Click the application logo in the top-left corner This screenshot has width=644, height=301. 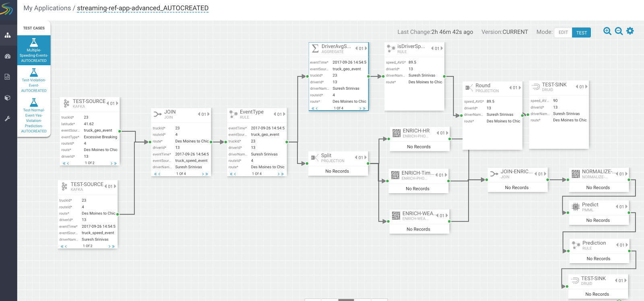tap(7, 9)
